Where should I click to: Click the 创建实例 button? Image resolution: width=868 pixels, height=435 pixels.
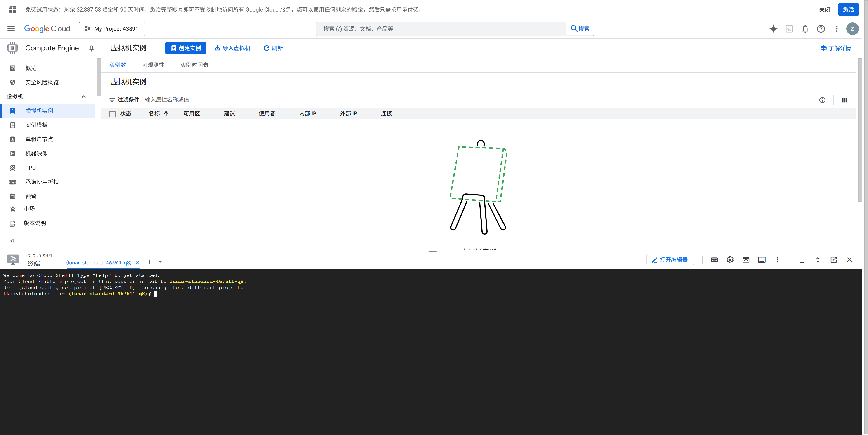[186, 48]
